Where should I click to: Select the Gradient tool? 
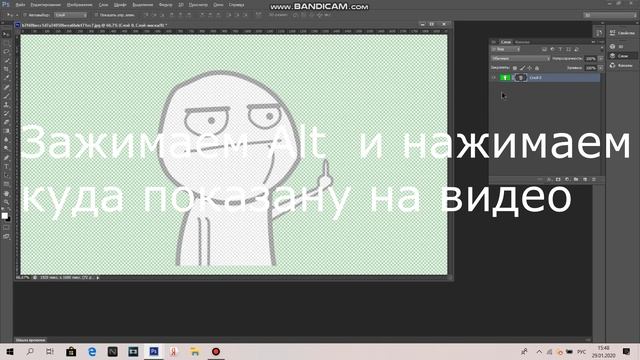coord(6,131)
